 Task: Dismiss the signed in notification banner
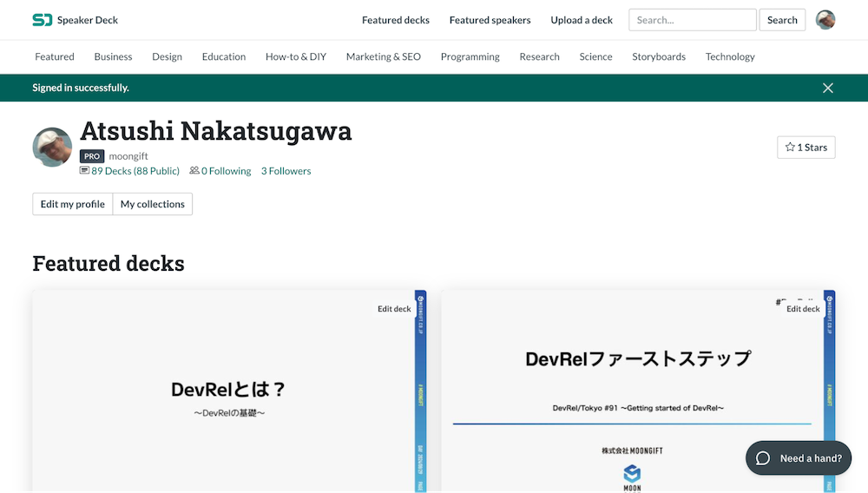tap(827, 88)
